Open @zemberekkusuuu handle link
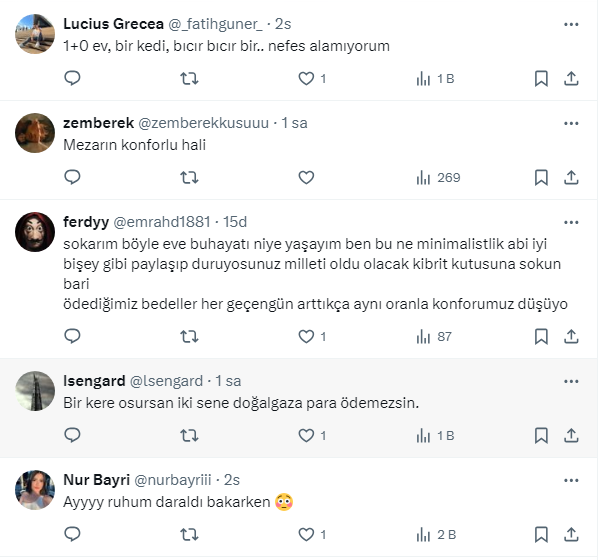Image resolution: width=612 pixels, height=560 pixels. 203,123
